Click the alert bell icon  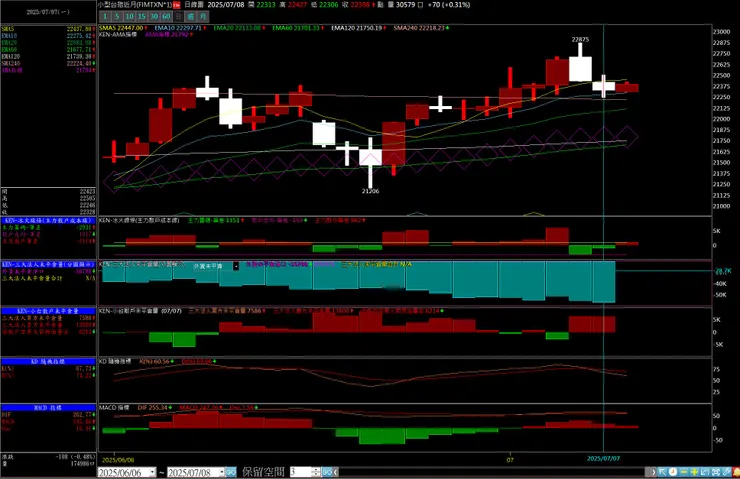coord(736,472)
